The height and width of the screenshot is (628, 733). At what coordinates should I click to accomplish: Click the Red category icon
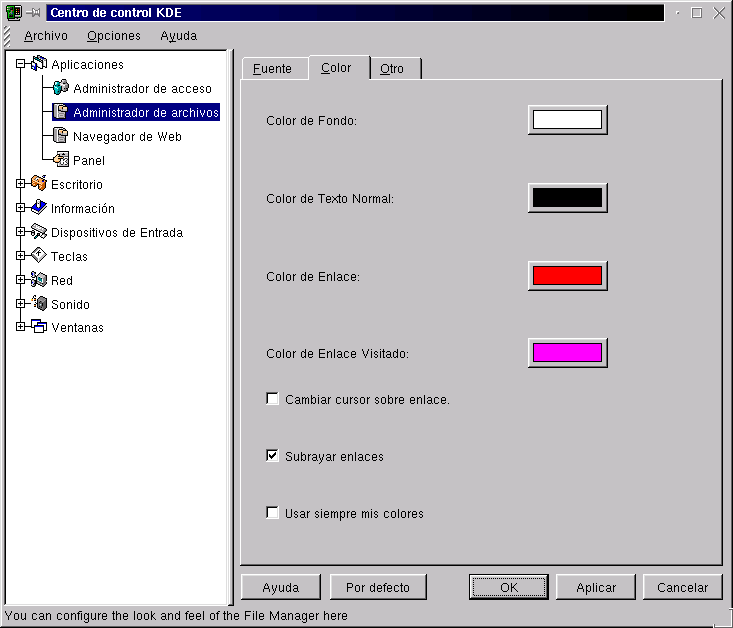tap(39, 280)
